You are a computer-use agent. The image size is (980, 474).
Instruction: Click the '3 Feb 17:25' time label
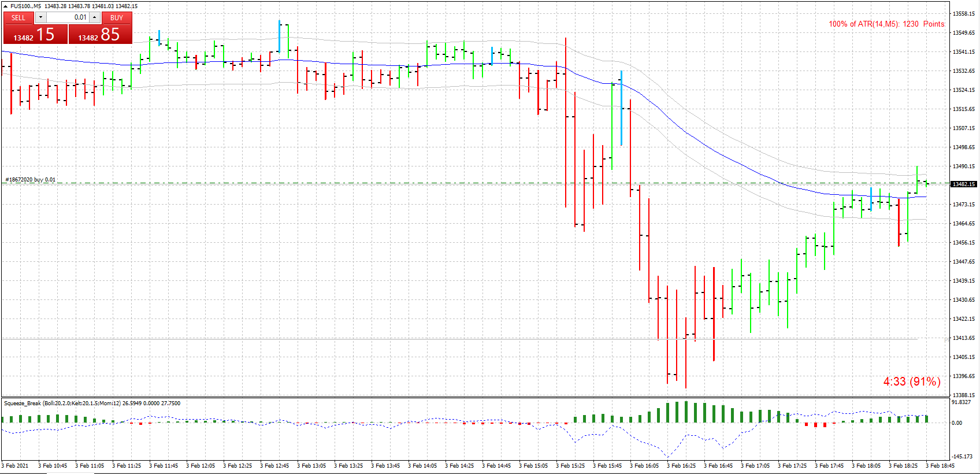(792, 465)
